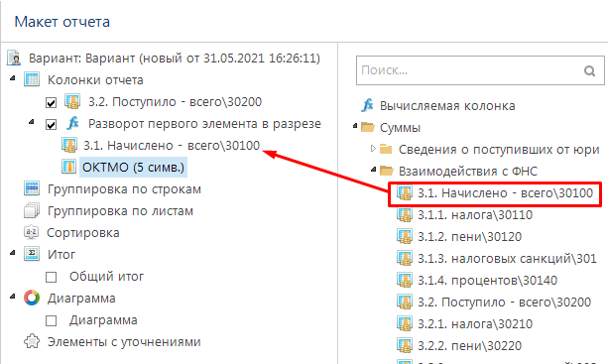Collapse the Диаграмма tree node
This screenshot has width=608, height=364.
click(x=13, y=297)
